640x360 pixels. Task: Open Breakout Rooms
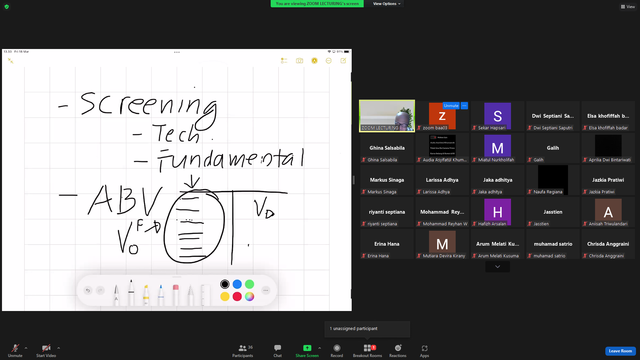[367, 350]
